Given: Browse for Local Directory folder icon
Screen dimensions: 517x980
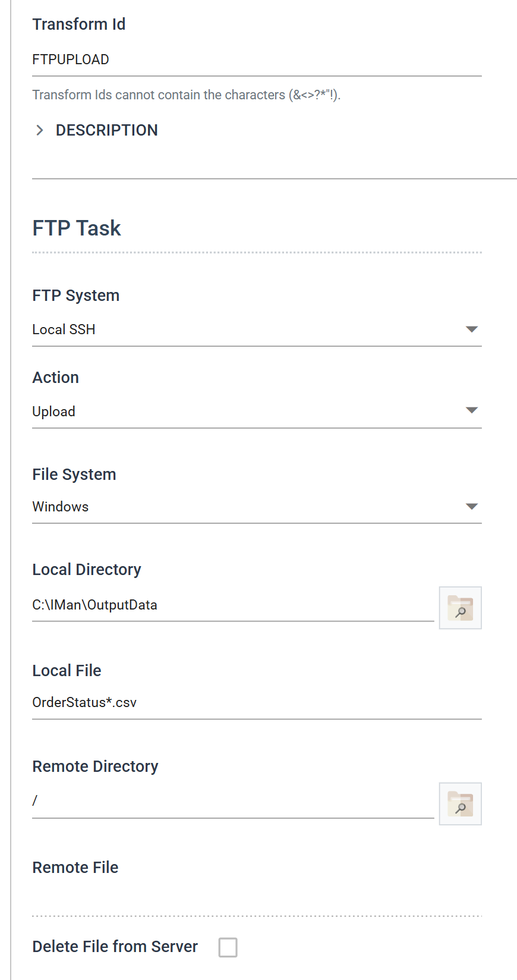Looking at the screenshot, I should [460, 608].
